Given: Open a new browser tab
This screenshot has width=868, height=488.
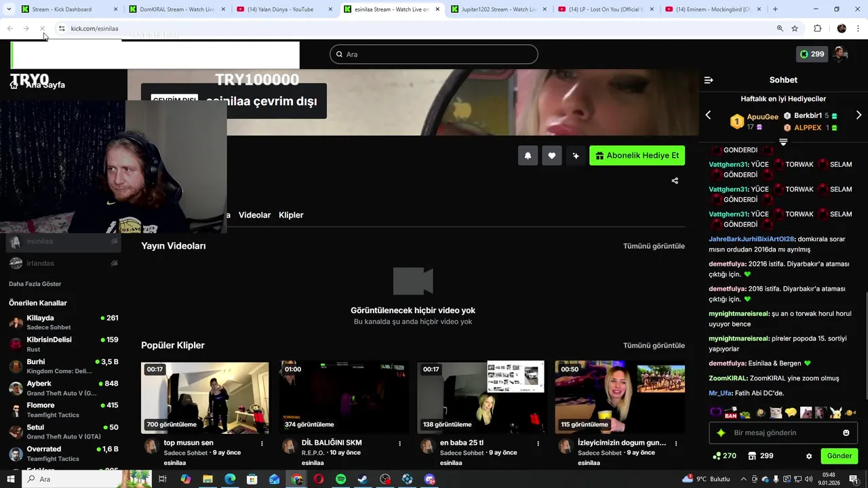Looking at the screenshot, I should point(775,9).
